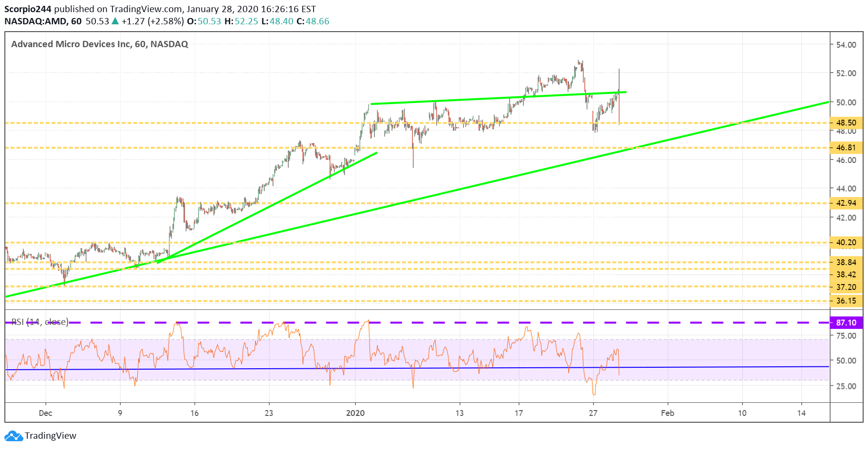The height and width of the screenshot is (449, 868).
Task: Click the green up-triangle change indicator
Action: coord(115,21)
